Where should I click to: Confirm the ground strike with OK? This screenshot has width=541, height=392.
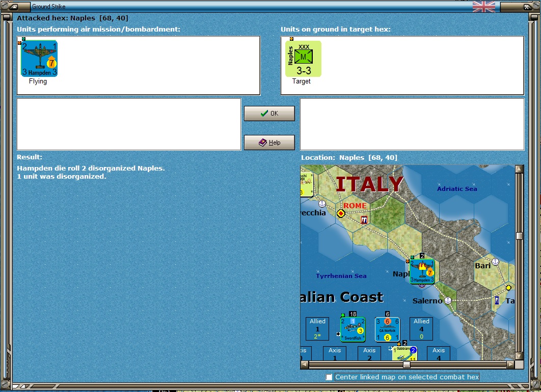[269, 114]
